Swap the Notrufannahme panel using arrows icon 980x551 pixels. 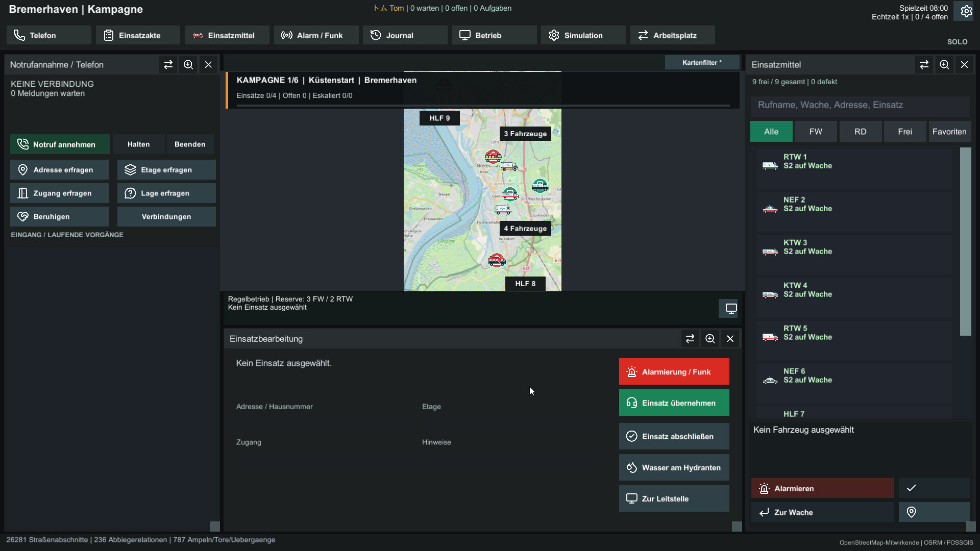(168, 65)
